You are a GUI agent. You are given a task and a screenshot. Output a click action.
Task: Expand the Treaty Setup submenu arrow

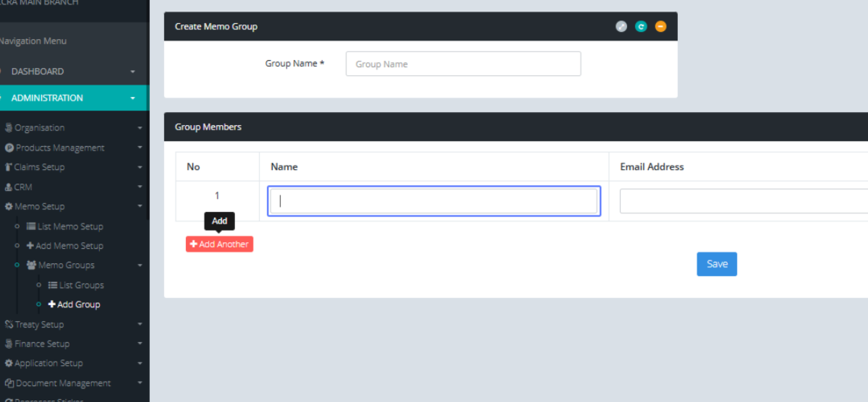(x=140, y=325)
